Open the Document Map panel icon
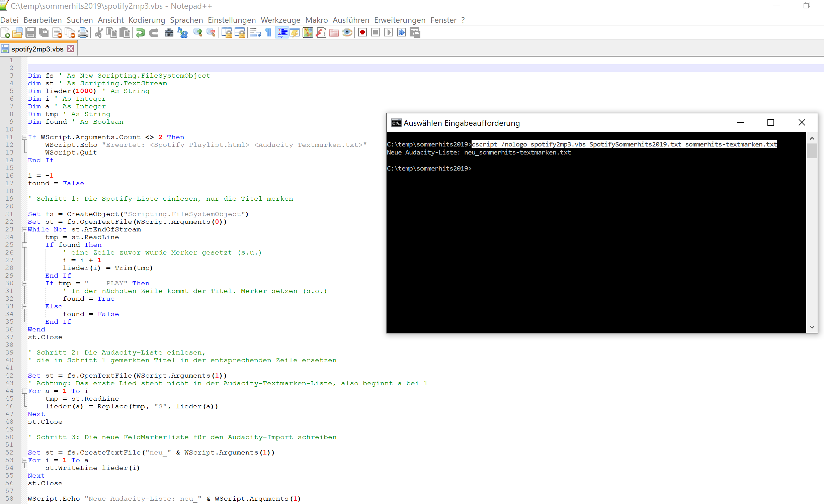This screenshot has width=824, height=504. (x=308, y=32)
